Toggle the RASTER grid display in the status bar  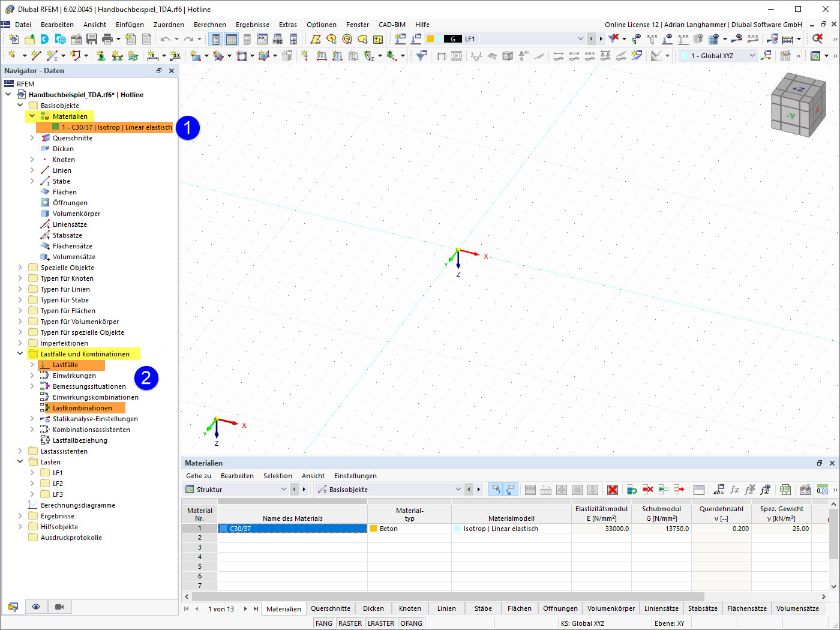(350, 623)
